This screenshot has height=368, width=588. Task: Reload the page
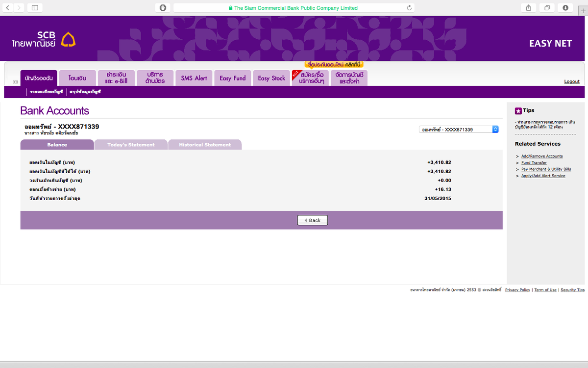point(409,8)
